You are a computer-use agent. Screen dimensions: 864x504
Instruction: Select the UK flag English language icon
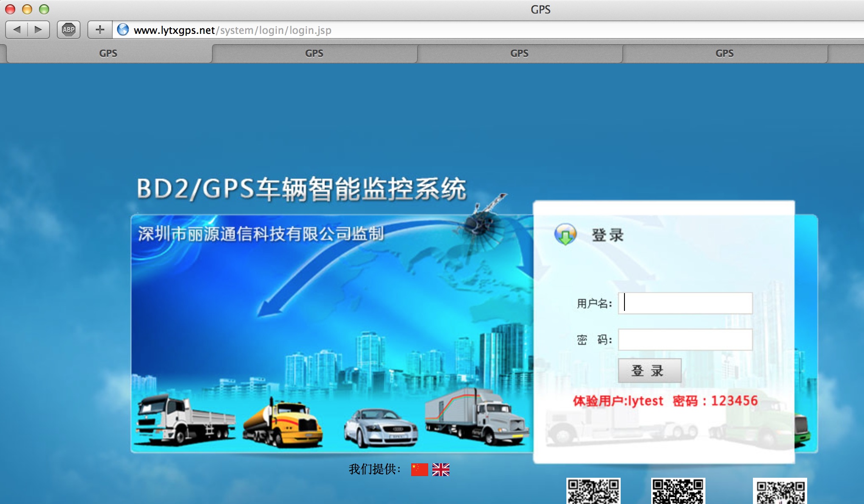[x=441, y=469]
